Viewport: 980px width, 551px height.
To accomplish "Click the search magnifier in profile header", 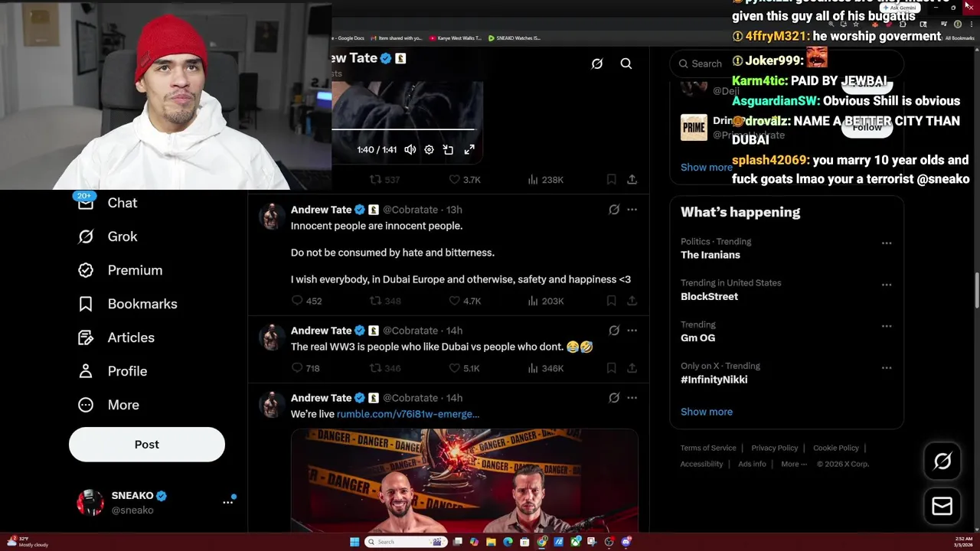I will pos(626,64).
